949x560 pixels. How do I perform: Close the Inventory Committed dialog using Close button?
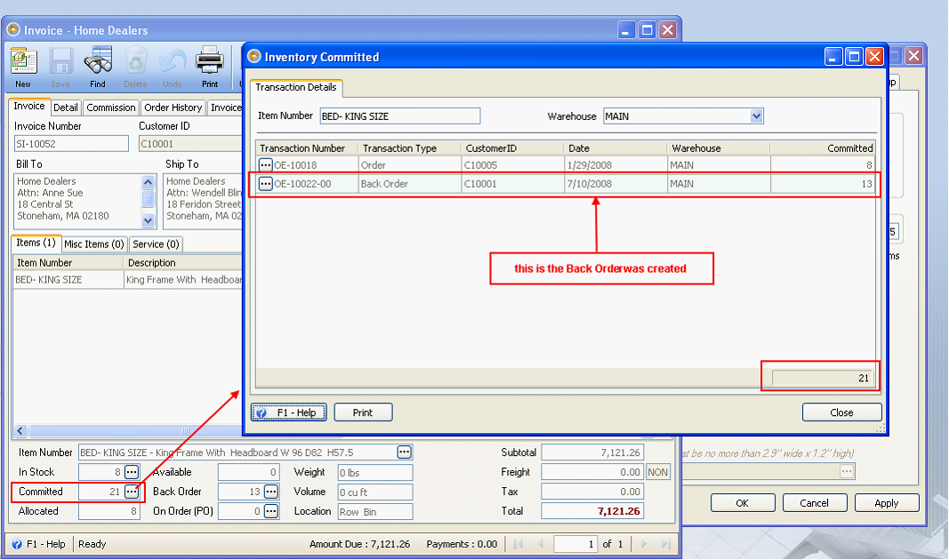pos(841,412)
